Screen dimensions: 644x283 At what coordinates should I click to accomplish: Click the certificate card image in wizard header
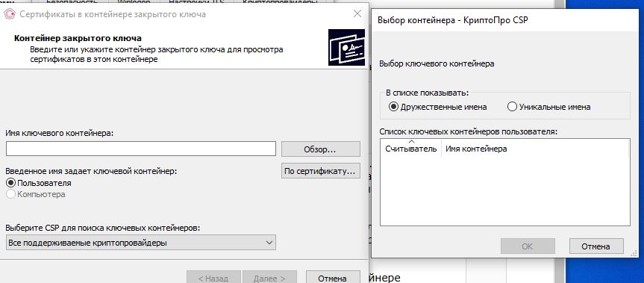point(347,47)
